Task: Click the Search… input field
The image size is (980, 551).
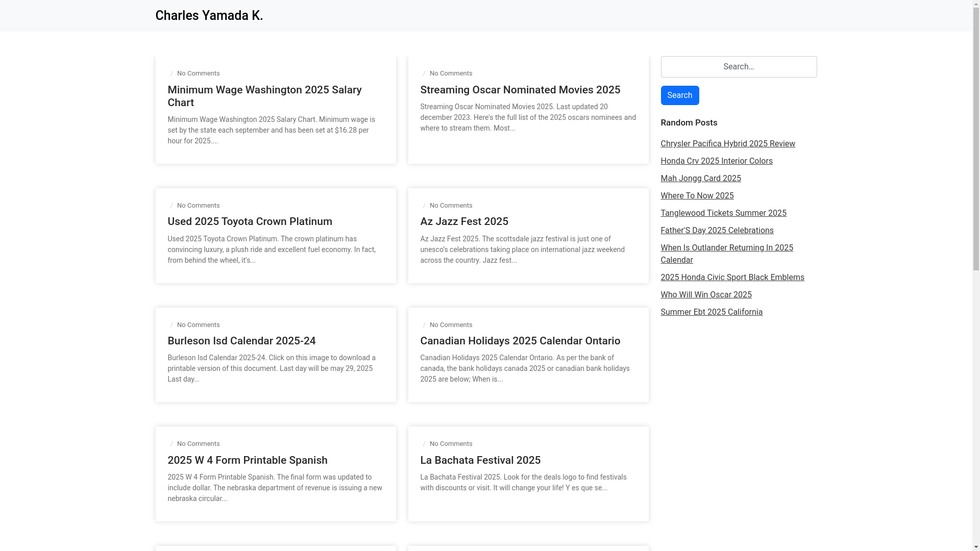Action: coord(739,67)
